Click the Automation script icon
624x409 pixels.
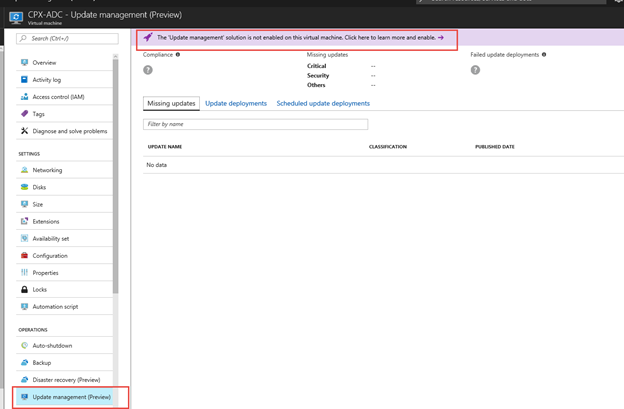tap(24, 306)
